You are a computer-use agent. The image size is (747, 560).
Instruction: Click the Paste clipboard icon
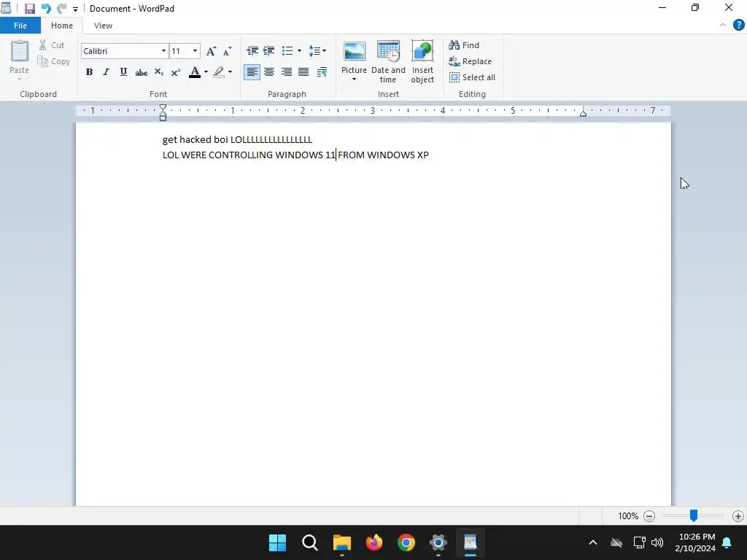coord(20,51)
